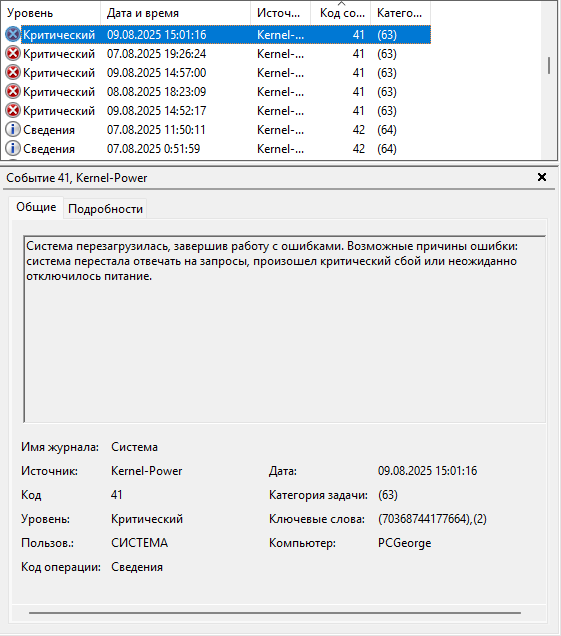Click keywords value (70368744177664),(2)
Image resolution: width=561 pixels, height=636 pixels.
click(x=432, y=519)
